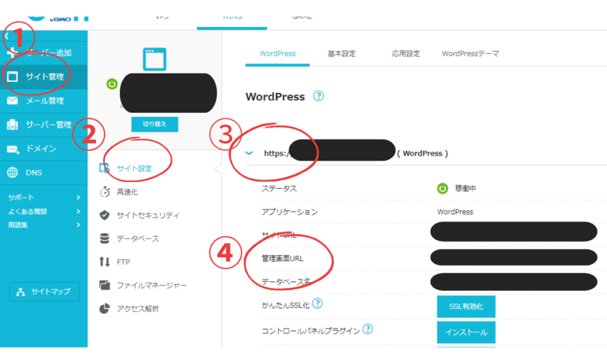Click the help icon beside the WordPress heading
The width and height of the screenshot is (607, 364).
coord(318,96)
